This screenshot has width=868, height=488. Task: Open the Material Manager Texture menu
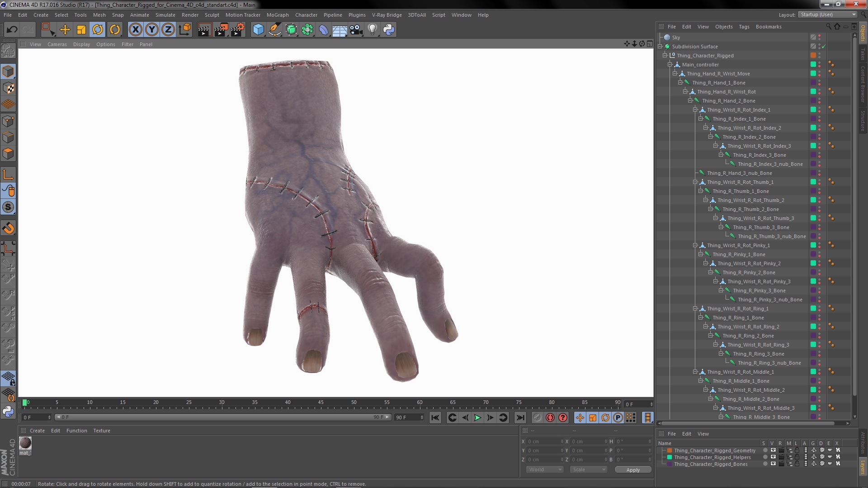pyautogui.click(x=102, y=431)
